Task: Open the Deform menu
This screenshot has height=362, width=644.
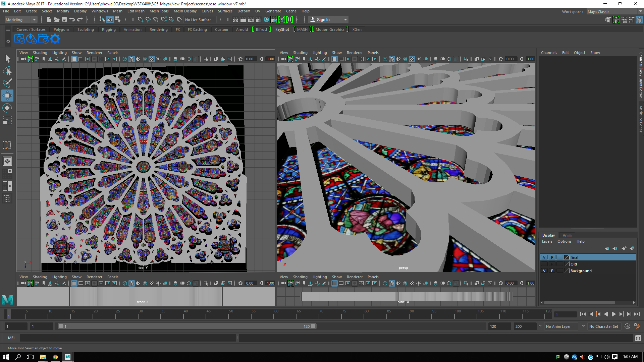Action: point(244,11)
